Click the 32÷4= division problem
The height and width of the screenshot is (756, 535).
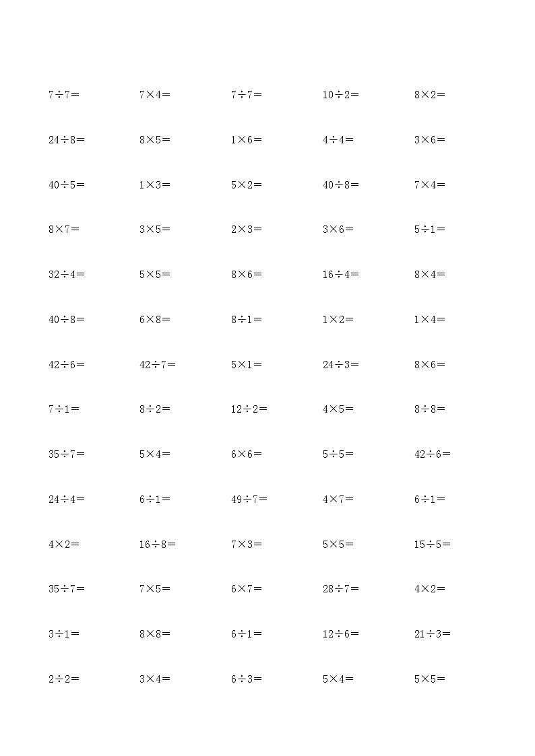(x=66, y=275)
